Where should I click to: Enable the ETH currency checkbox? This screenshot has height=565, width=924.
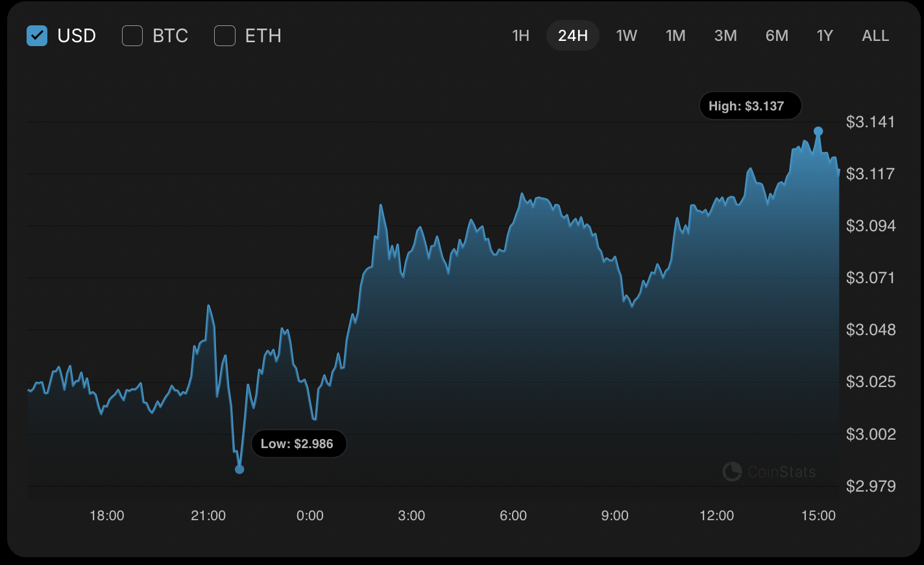point(225,36)
